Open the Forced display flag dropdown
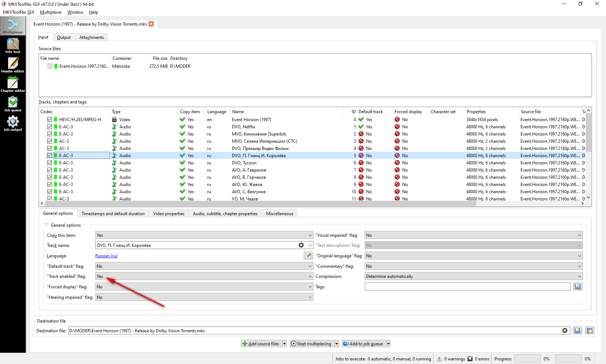606x364 pixels. tap(204, 287)
